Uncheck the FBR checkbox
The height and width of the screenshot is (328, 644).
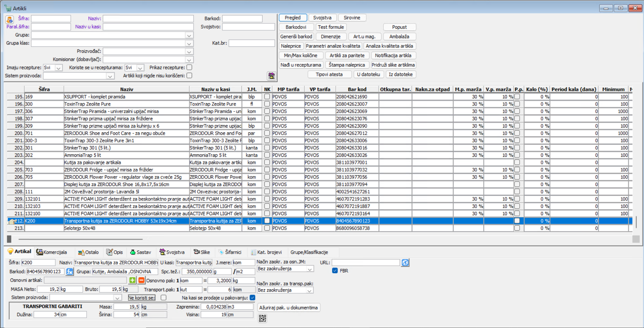(x=335, y=271)
